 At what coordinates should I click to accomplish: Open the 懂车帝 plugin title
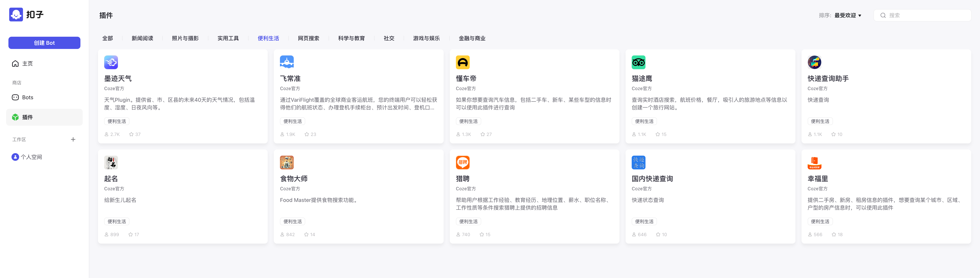466,79
